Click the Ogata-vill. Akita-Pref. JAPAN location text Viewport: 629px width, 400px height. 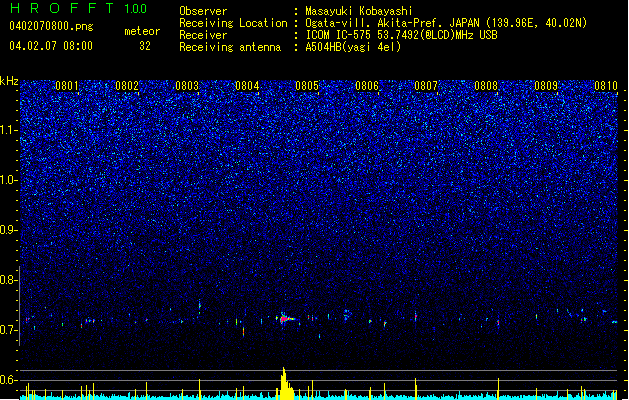click(x=446, y=23)
